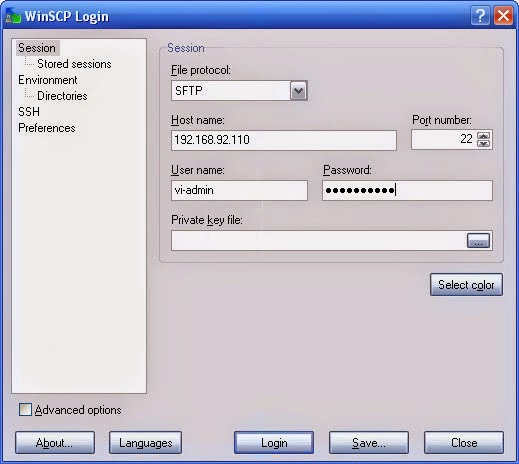Image resolution: width=519 pixels, height=464 pixels.
Task: Click the Private key file text box
Action: click(x=319, y=240)
